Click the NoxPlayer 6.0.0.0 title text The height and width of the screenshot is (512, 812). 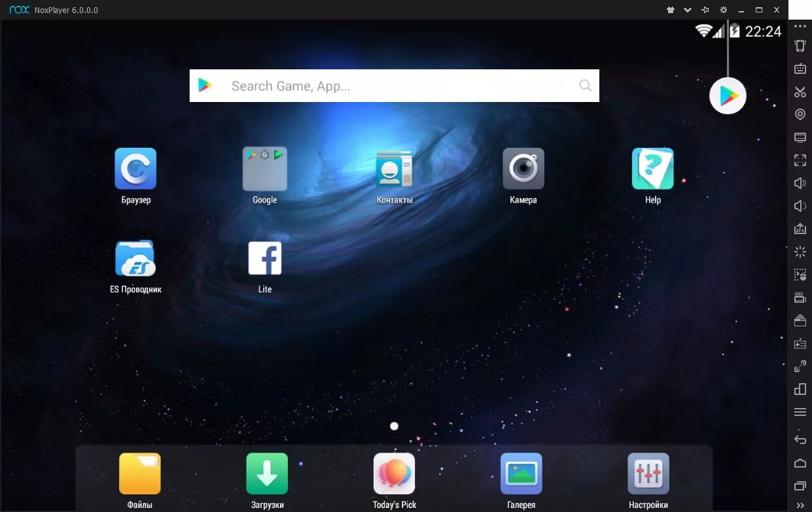67,10
